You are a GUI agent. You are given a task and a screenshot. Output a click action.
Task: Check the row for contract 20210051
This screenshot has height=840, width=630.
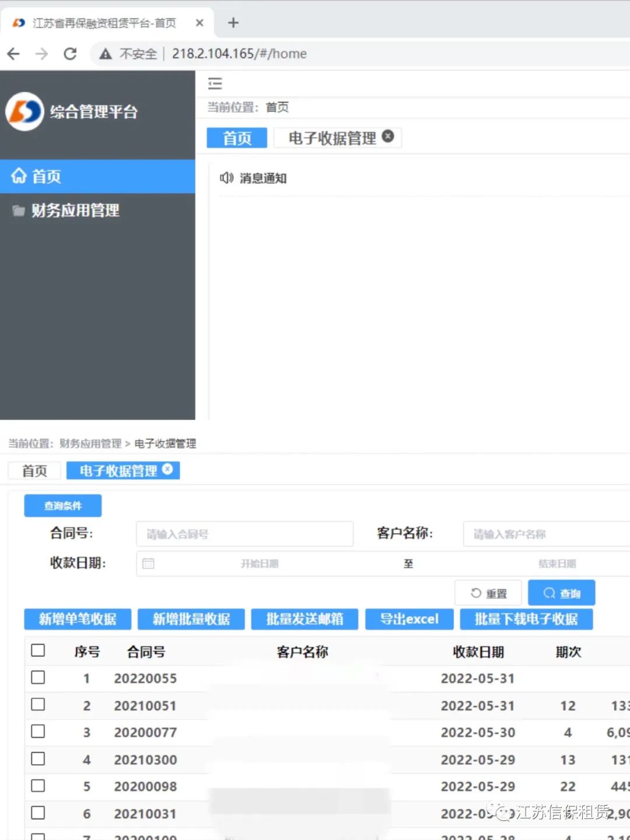38,705
